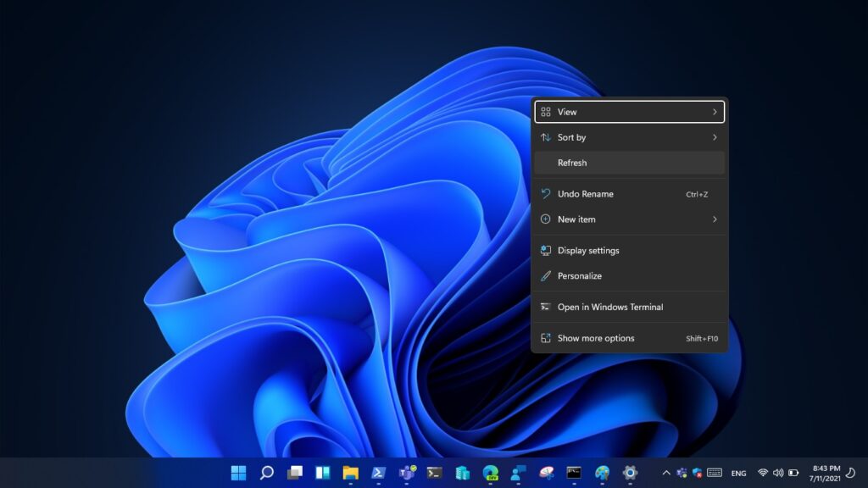Open the Settings gear on the taskbar
This screenshot has width=868, height=488.
tap(630, 473)
